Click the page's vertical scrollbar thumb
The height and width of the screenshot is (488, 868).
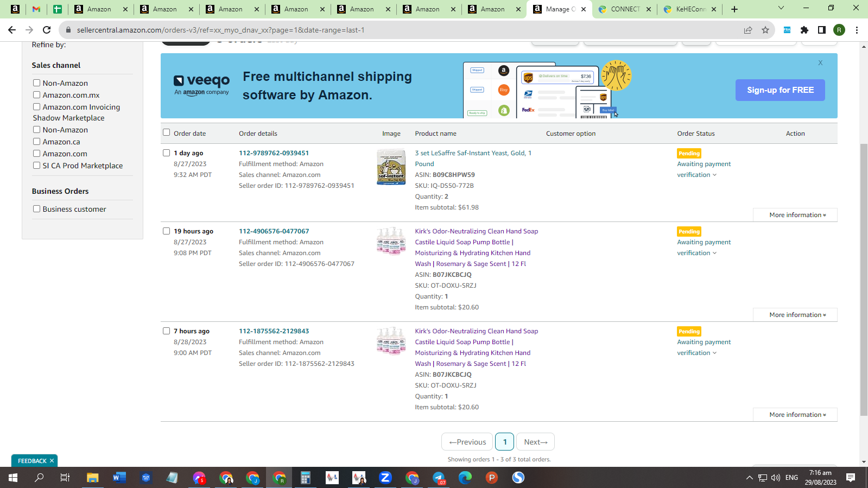tap(864, 280)
